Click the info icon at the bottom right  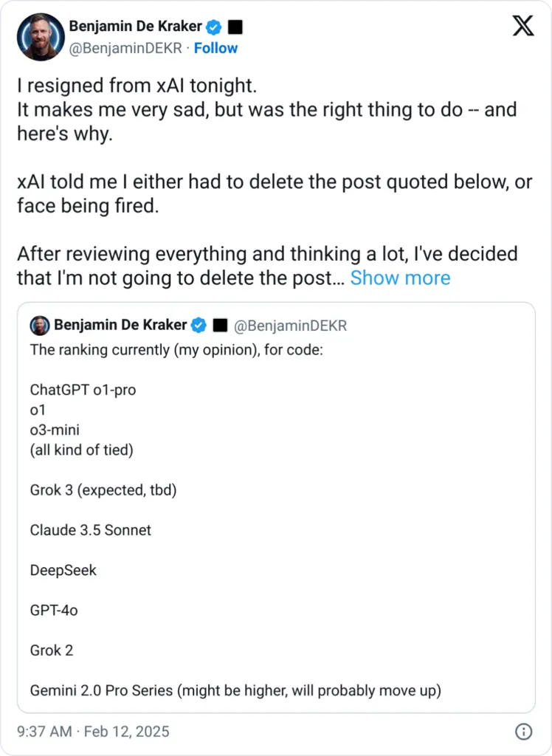tap(522, 732)
